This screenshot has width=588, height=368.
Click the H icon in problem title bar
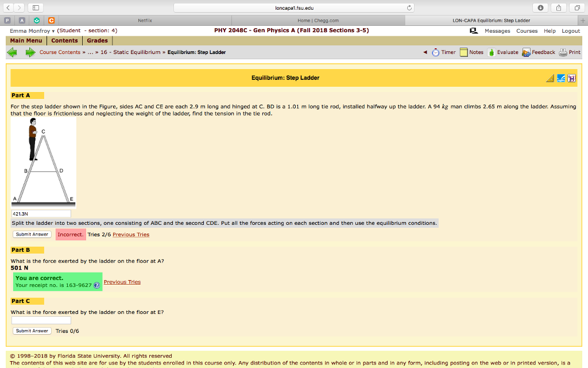click(571, 78)
